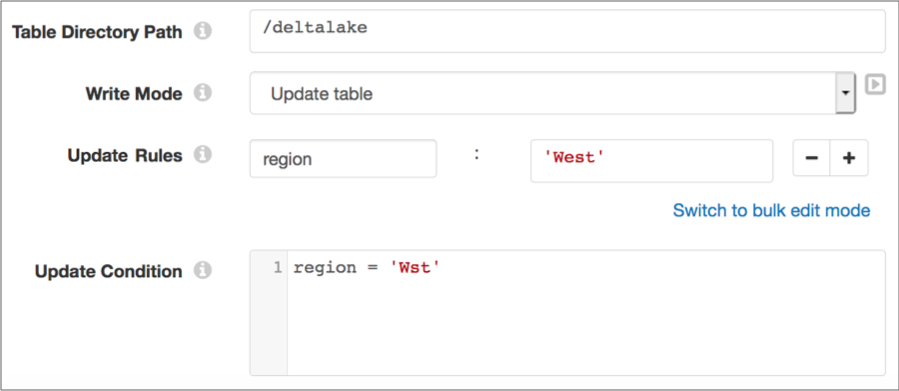899x391 pixels.
Task: Expand the Write Mode dropdown arrow
Action: coord(845,93)
